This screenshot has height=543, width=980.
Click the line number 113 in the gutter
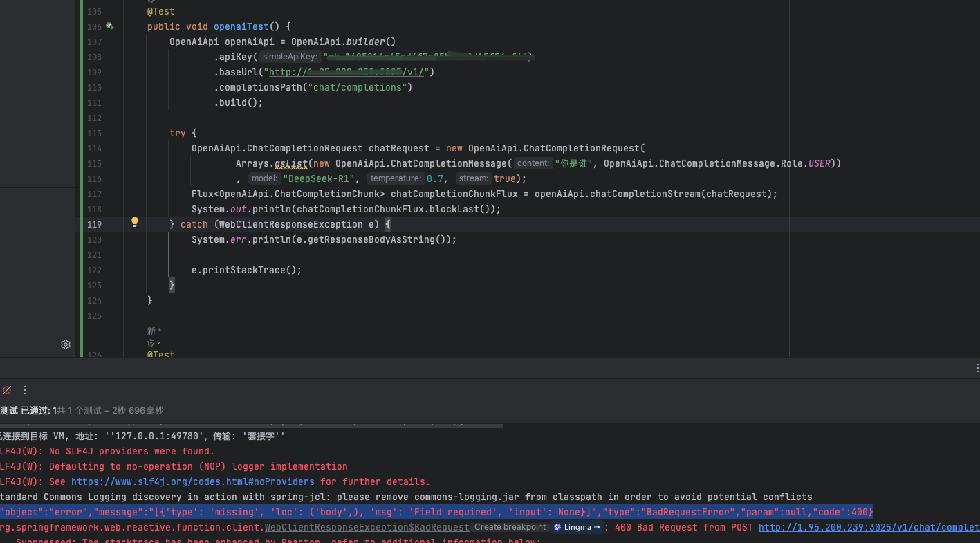coord(93,133)
